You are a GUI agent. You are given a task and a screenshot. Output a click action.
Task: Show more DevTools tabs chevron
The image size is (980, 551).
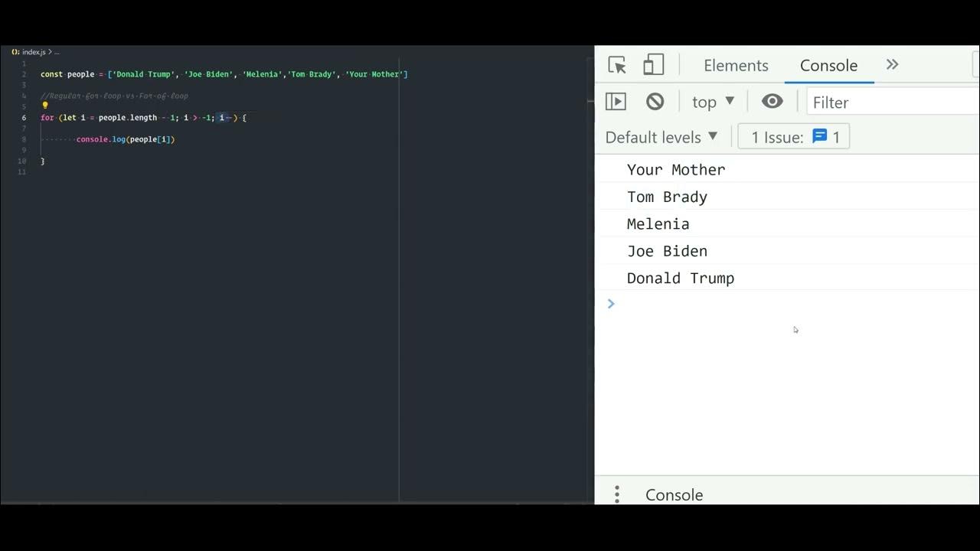point(892,65)
